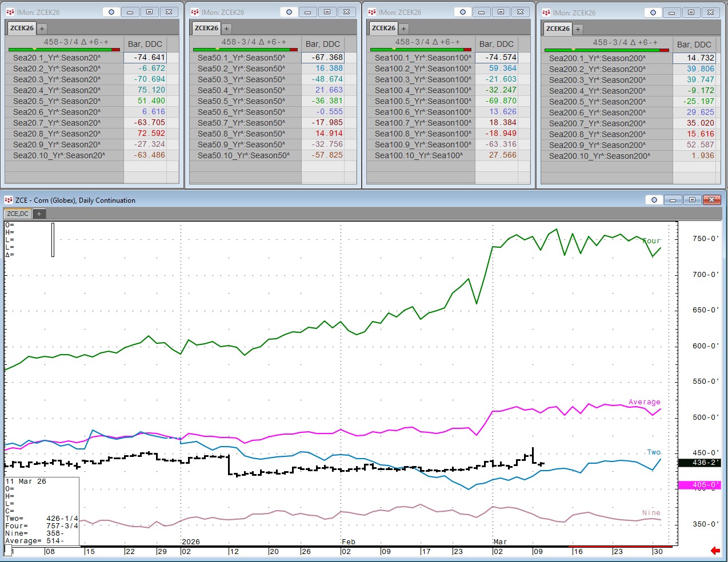Click the round link button in the Sea200 monitor window
The height and width of the screenshot is (562, 728).
point(653,13)
